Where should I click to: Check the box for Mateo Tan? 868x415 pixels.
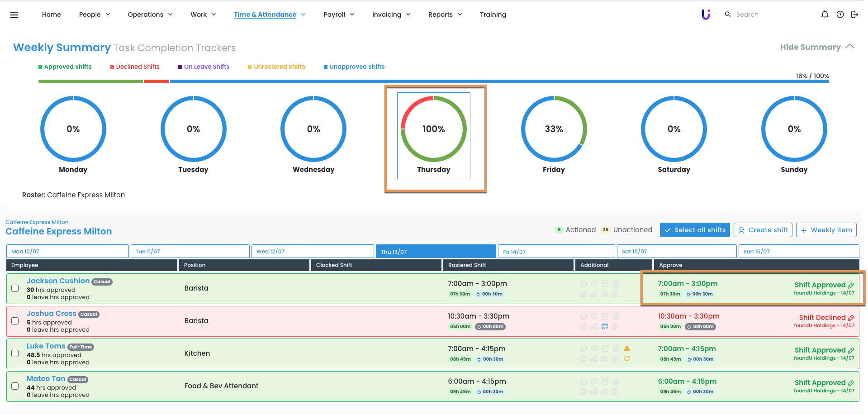[15, 386]
